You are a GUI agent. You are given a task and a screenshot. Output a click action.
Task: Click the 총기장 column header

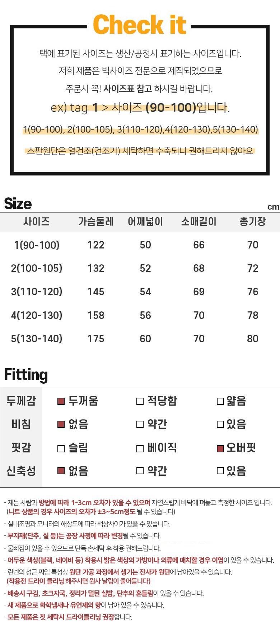[253, 221]
